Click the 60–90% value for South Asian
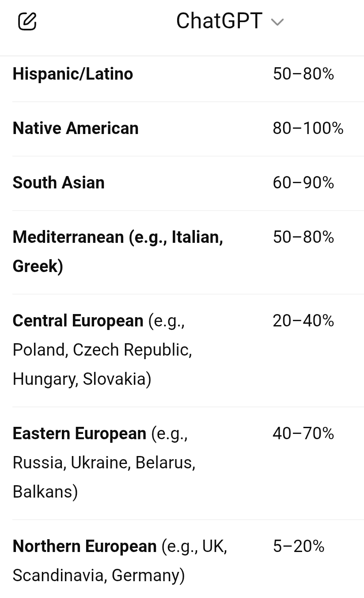The height and width of the screenshot is (598, 364). 303,183
